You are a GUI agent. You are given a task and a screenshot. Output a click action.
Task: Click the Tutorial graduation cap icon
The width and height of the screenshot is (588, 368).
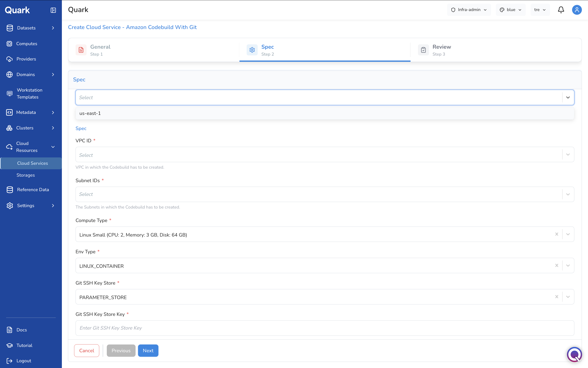[9, 345]
